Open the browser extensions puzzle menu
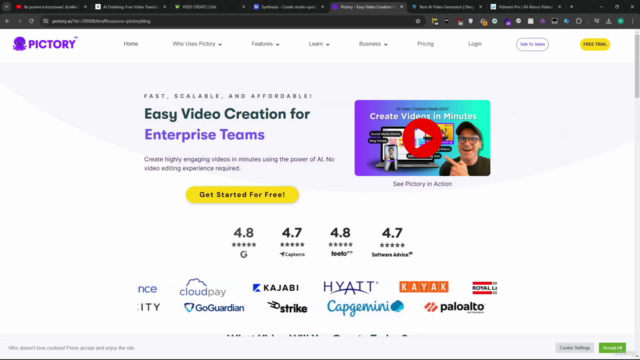 pyautogui.click(x=579, y=21)
